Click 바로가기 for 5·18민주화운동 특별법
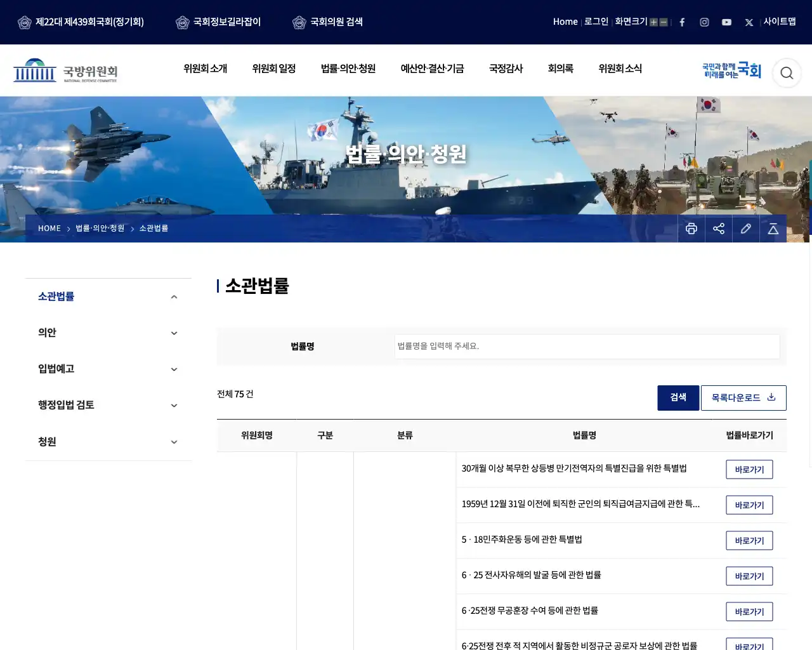Image resolution: width=812 pixels, height=650 pixels. click(749, 541)
